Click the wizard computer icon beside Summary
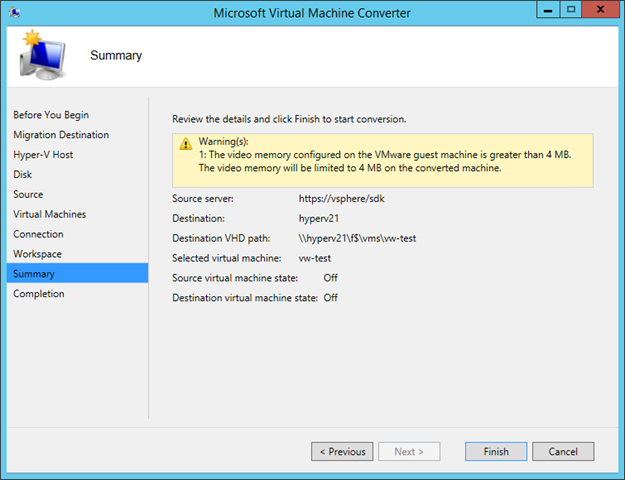Viewport: 625px width, 480px height. [x=42, y=55]
